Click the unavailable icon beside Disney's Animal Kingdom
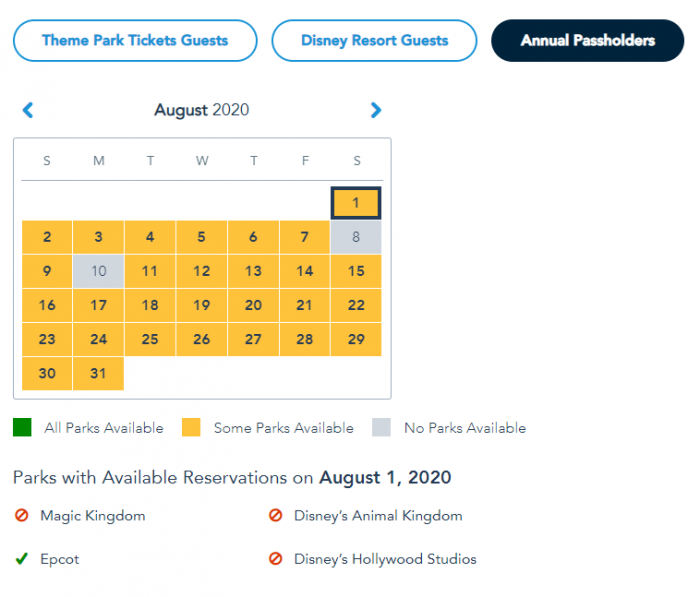 click(275, 516)
